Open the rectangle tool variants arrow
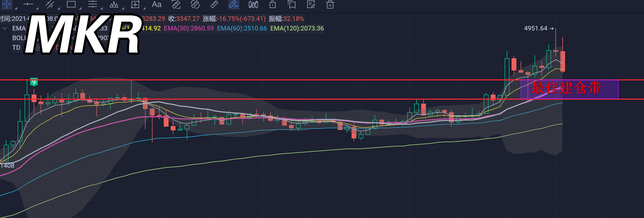The height and width of the screenshot is (218, 644). point(80,8)
